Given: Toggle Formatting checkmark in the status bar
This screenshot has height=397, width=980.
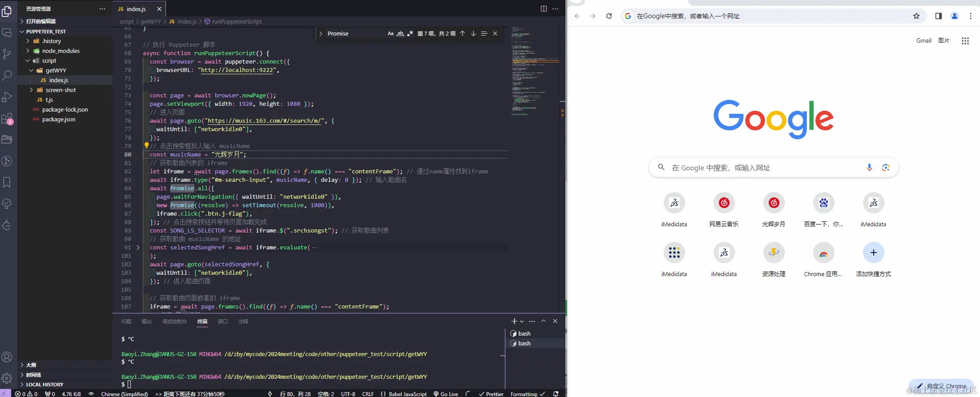Looking at the screenshot, I should [528, 394].
